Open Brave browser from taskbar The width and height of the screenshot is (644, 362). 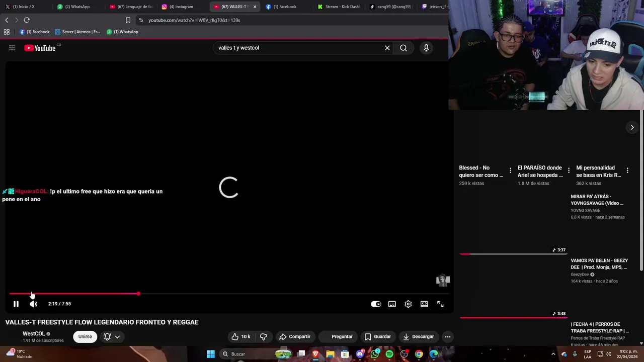(x=315, y=354)
